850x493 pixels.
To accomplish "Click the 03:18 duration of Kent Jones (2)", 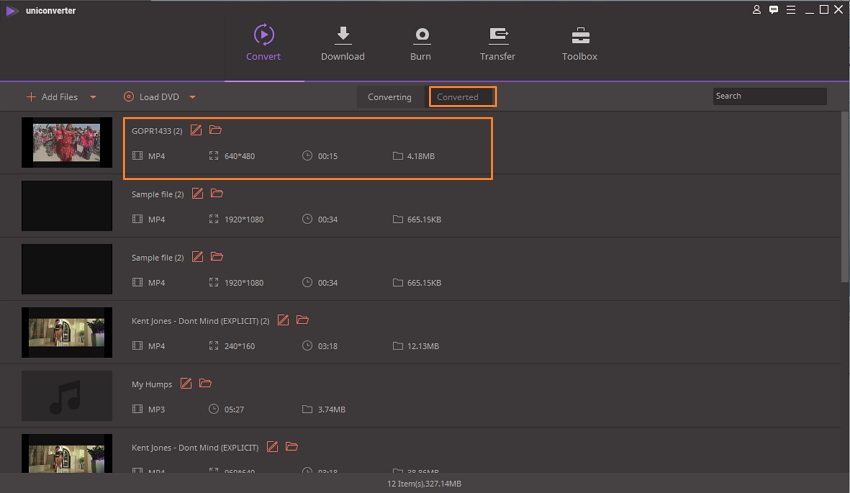I will (327, 346).
